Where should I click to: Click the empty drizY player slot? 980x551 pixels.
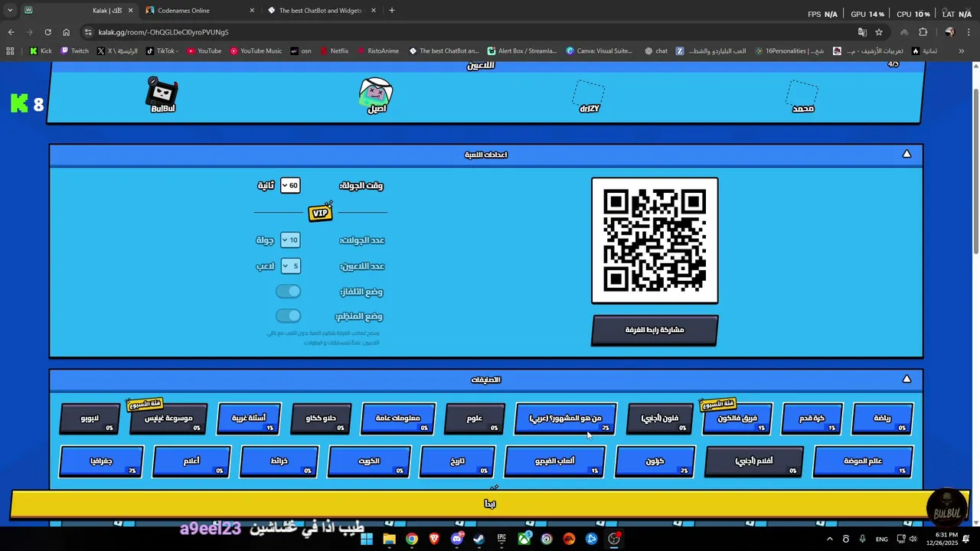point(590,95)
